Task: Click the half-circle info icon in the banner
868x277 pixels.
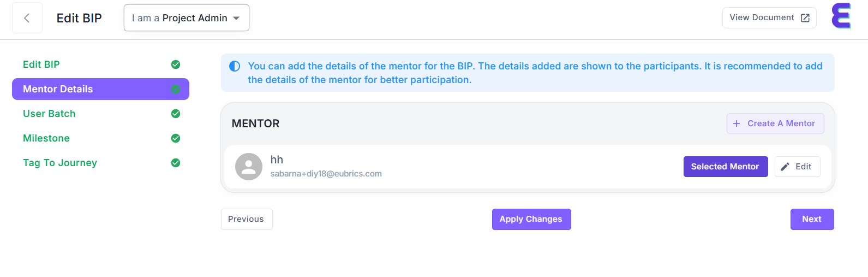Action: (235, 66)
